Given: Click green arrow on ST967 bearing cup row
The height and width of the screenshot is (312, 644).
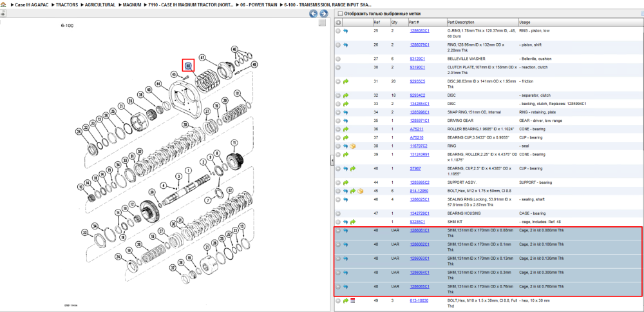Looking at the screenshot, I should (352, 168).
